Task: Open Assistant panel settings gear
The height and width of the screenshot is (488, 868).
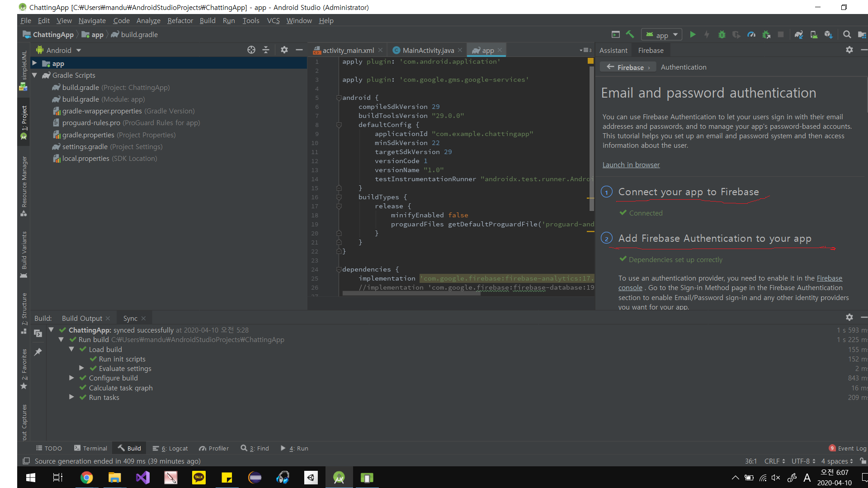Action: (x=849, y=50)
